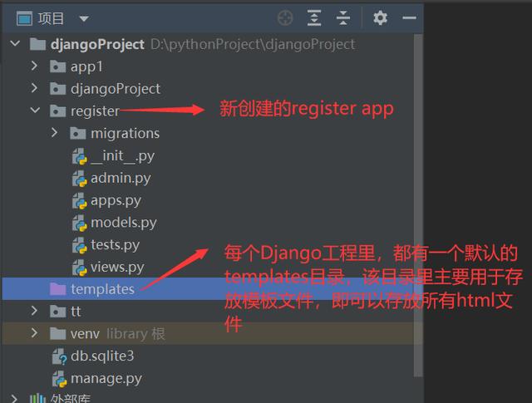Expand the app1 folder
The height and width of the screenshot is (403, 532).
coord(34,66)
